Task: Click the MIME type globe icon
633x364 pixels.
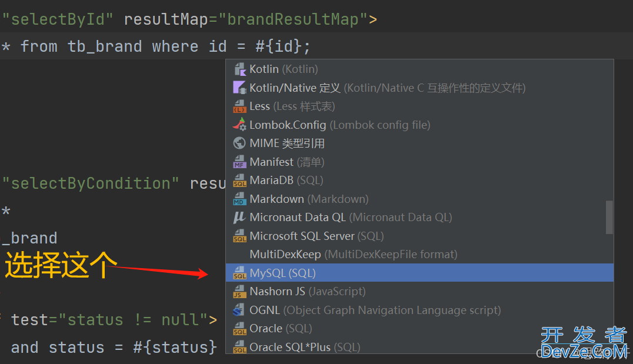Action: [239, 143]
